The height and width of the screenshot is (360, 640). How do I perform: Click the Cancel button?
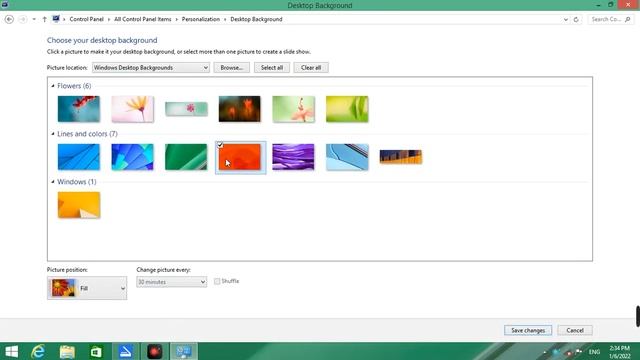(575, 330)
